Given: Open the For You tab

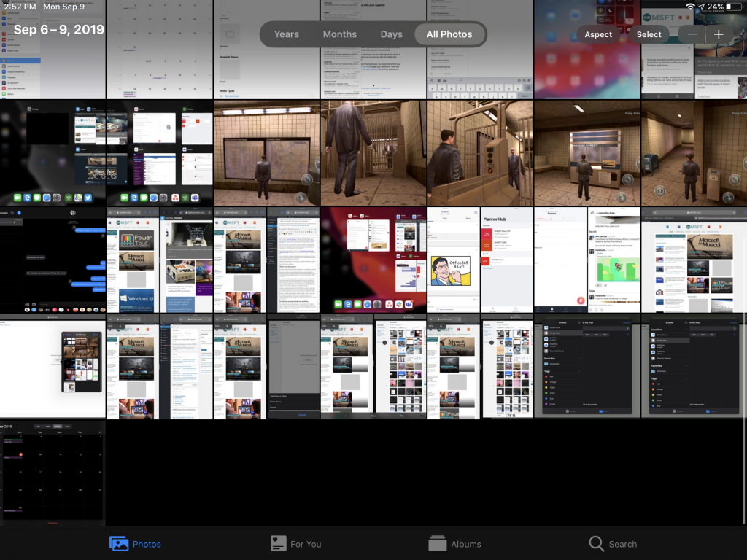Looking at the screenshot, I should (x=295, y=544).
